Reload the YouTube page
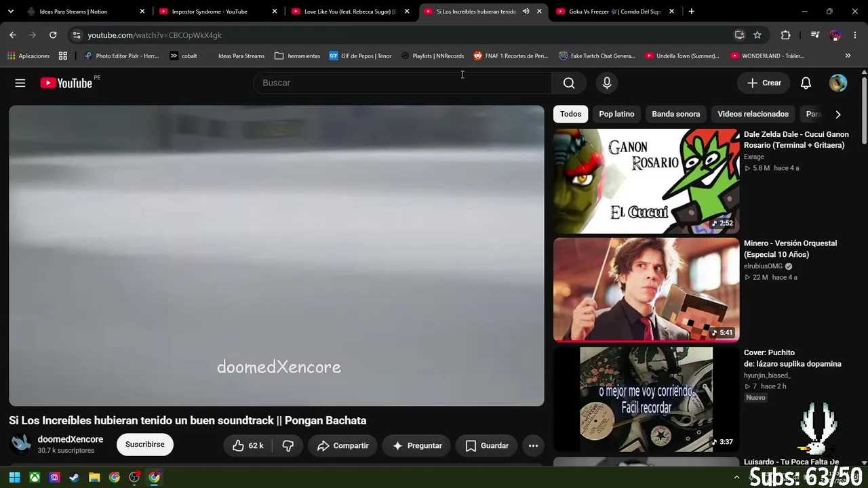The width and height of the screenshot is (868, 488). pyautogui.click(x=53, y=35)
